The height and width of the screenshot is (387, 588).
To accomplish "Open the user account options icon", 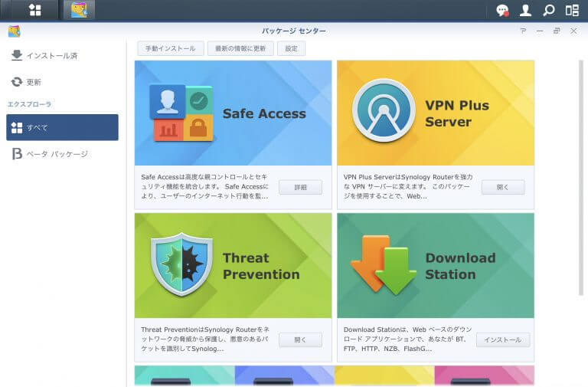I will tap(526, 10).
